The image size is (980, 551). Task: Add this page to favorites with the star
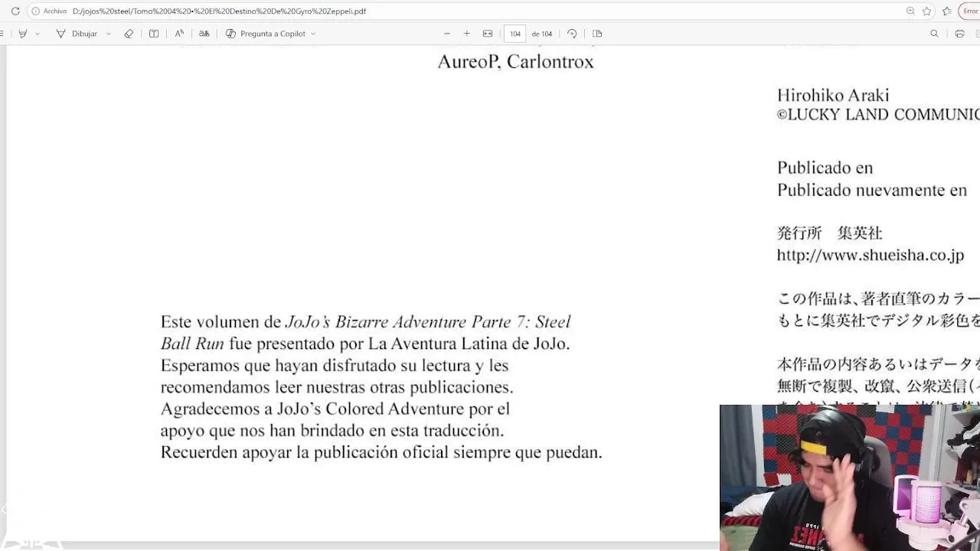[927, 11]
